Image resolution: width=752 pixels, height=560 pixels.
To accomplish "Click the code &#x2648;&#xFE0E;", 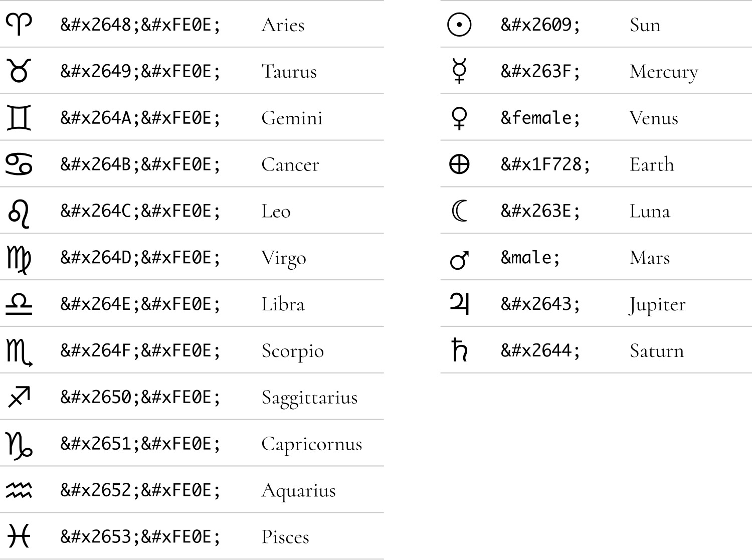I will 140,25.
